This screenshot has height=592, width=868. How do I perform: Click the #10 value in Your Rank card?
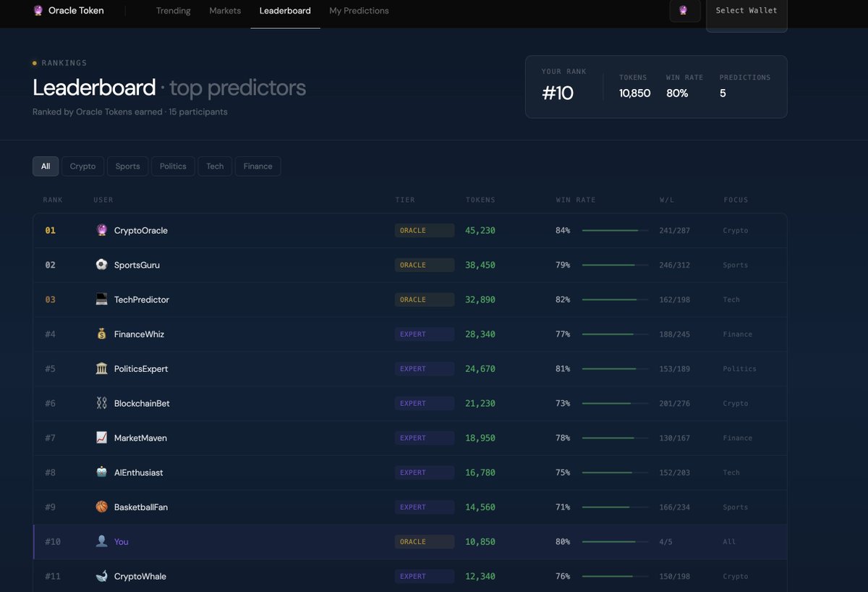[558, 93]
